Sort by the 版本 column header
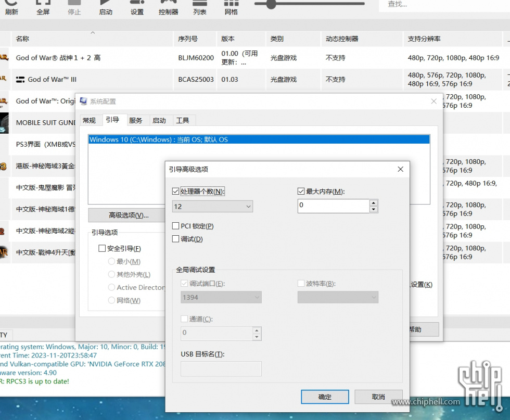This screenshot has height=420, width=510. click(241, 39)
